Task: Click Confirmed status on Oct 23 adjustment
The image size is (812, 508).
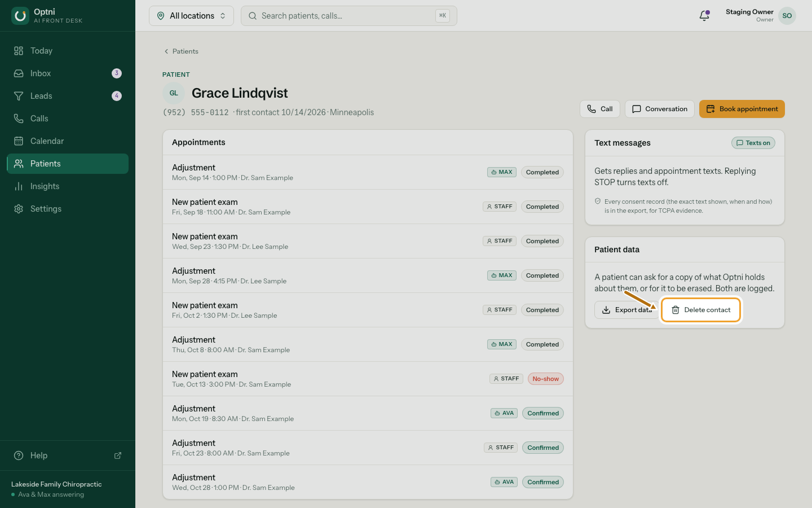Action: [543, 448]
